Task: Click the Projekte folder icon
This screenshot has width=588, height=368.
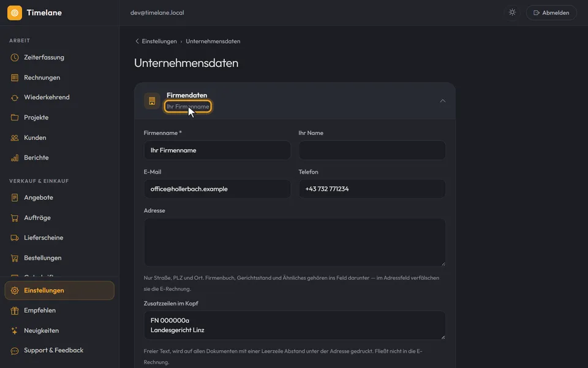Action: click(x=15, y=118)
